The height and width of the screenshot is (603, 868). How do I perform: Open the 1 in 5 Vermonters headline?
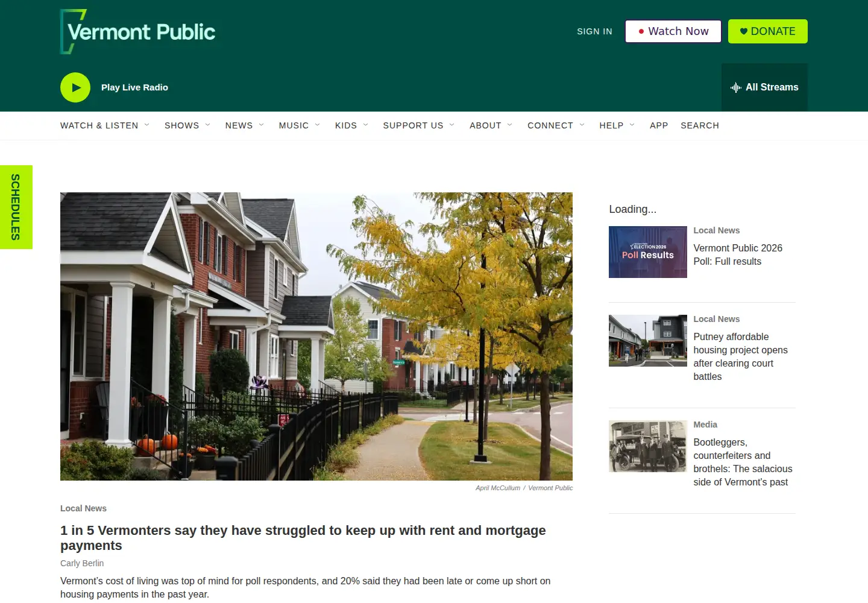(x=303, y=538)
